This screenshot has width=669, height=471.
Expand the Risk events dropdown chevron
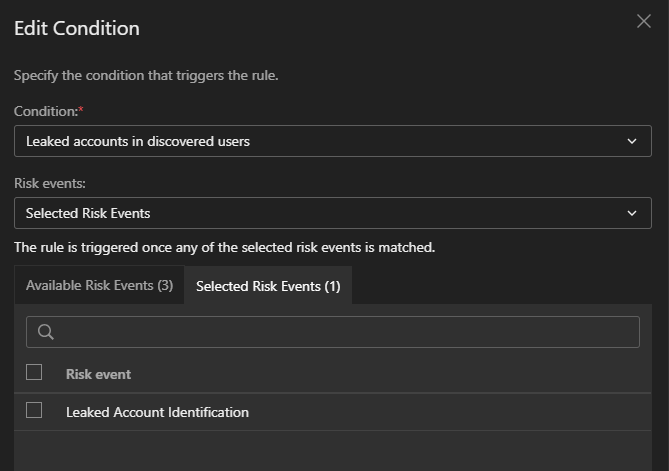pyautogui.click(x=631, y=213)
